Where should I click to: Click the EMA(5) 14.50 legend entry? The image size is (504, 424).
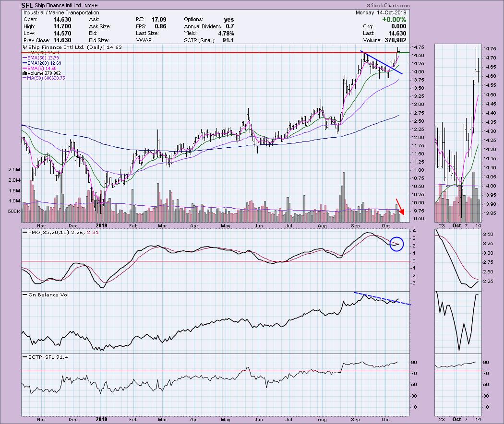click(x=39, y=69)
